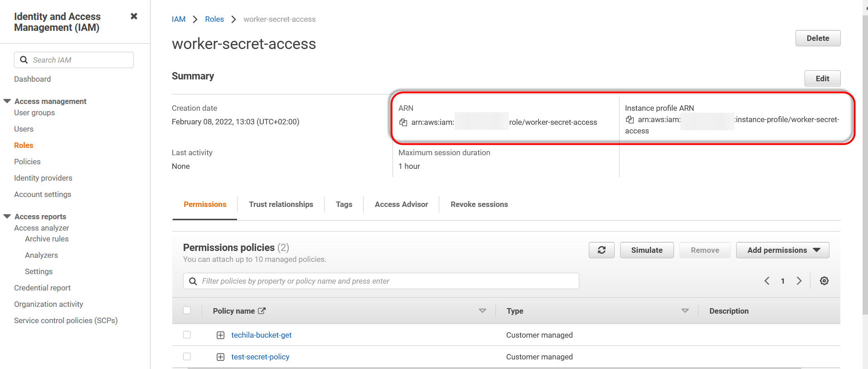Tick the test-secret-policy checkbox
The width and height of the screenshot is (868, 369).
tap(187, 357)
